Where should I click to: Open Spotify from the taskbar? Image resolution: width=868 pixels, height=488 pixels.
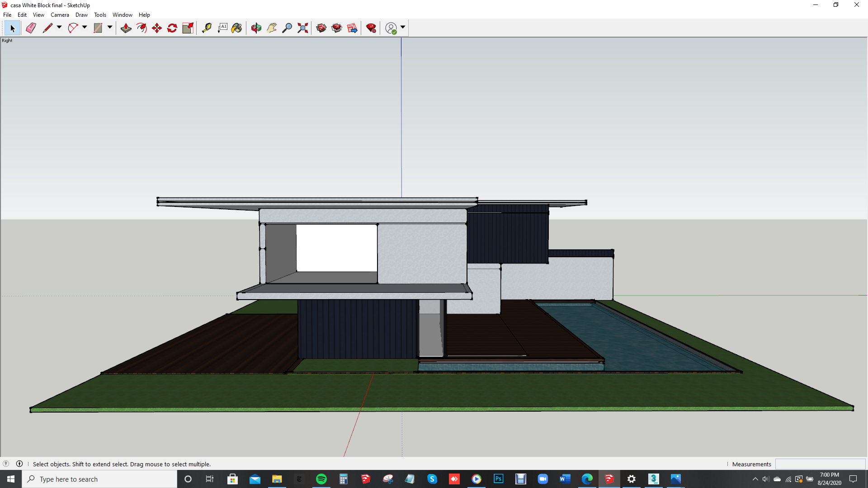pyautogui.click(x=321, y=479)
